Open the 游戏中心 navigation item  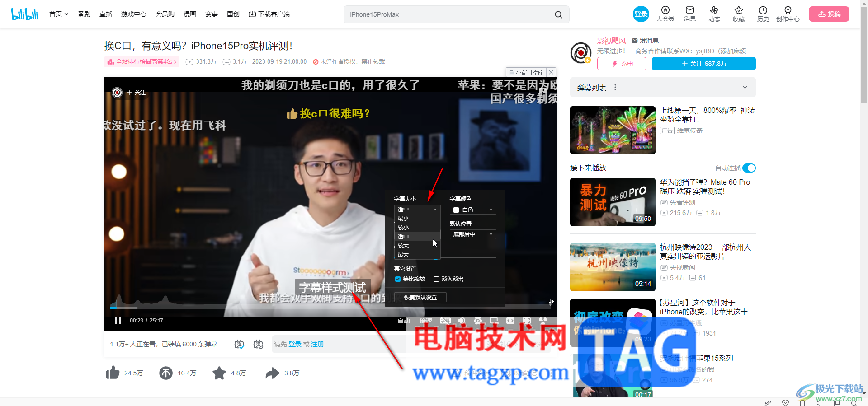[x=134, y=14]
